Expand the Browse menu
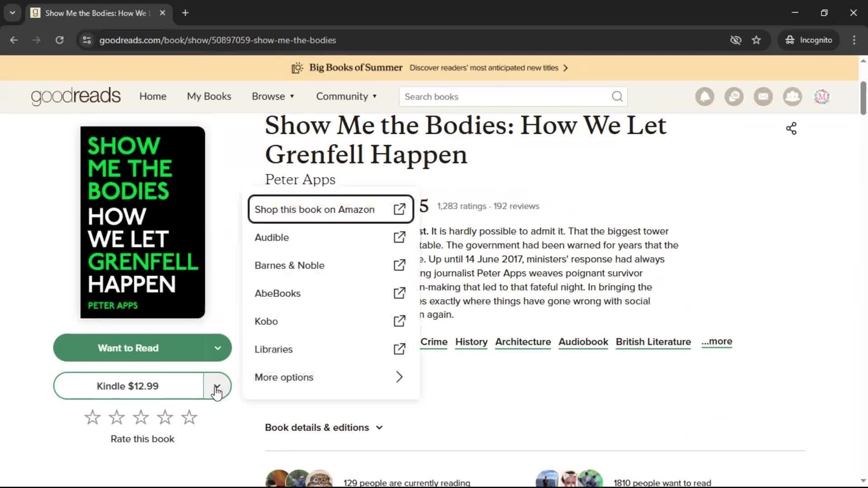The height and width of the screenshot is (488, 868). [x=273, y=97]
